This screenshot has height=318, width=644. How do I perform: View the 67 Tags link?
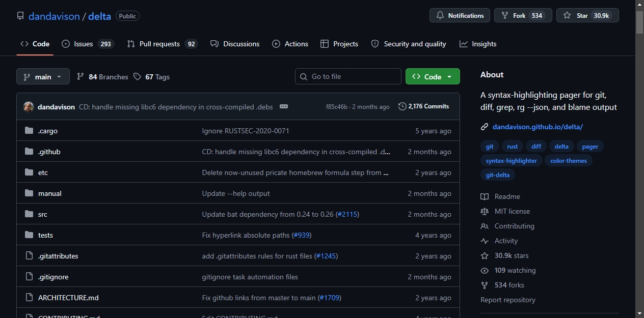pyautogui.click(x=152, y=76)
